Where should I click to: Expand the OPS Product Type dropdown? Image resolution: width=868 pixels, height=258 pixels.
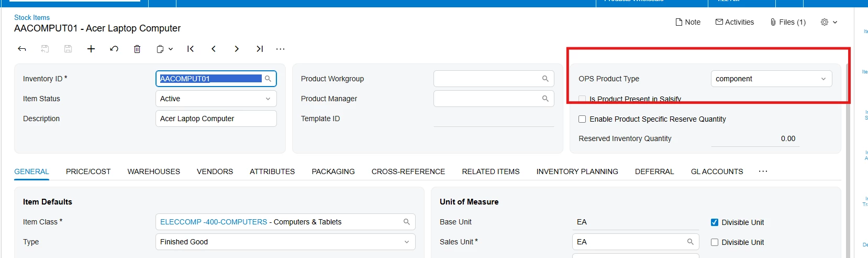point(771,79)
